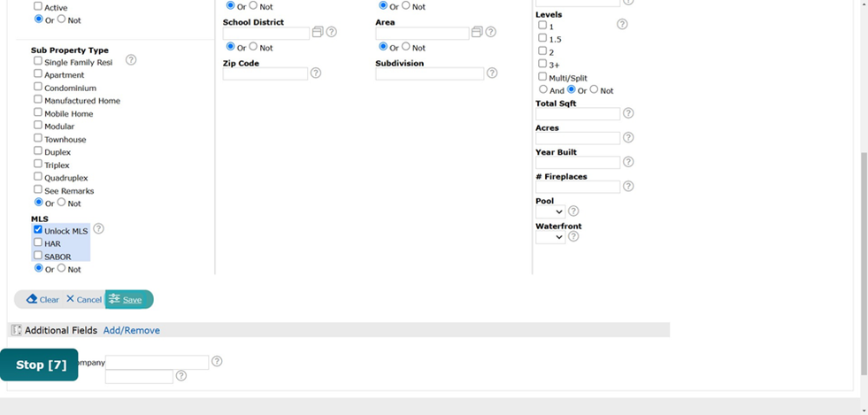868x415 pixels.
Task: Open help icon beside company input
Action: click(x=217, y=361)
